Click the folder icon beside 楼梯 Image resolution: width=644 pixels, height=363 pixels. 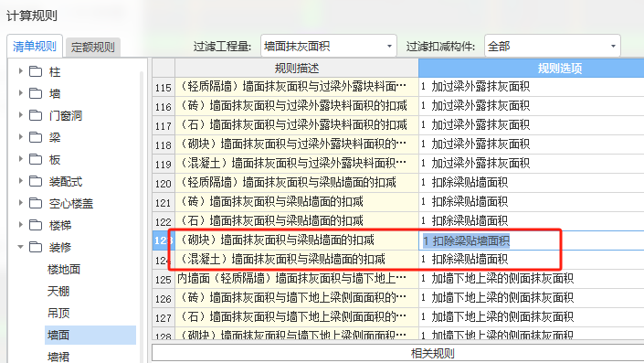[x=36, y=225]
